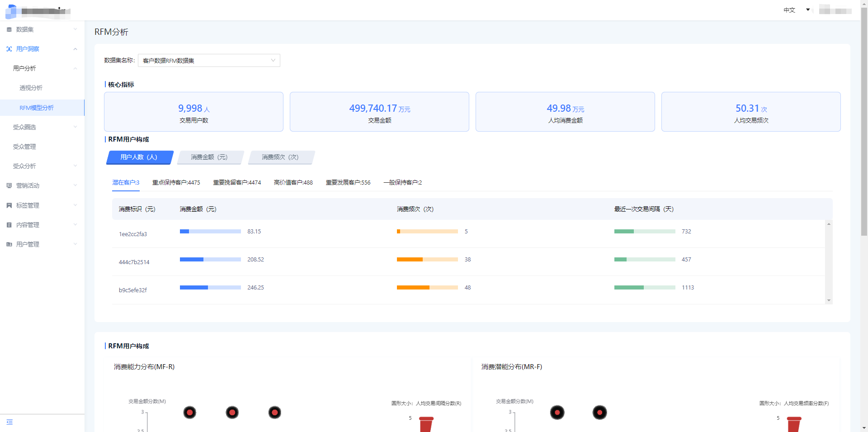Select the 高价值客户:488 tab
The image size is (868, 432).
pyautogui.click(x=293, y=183)
